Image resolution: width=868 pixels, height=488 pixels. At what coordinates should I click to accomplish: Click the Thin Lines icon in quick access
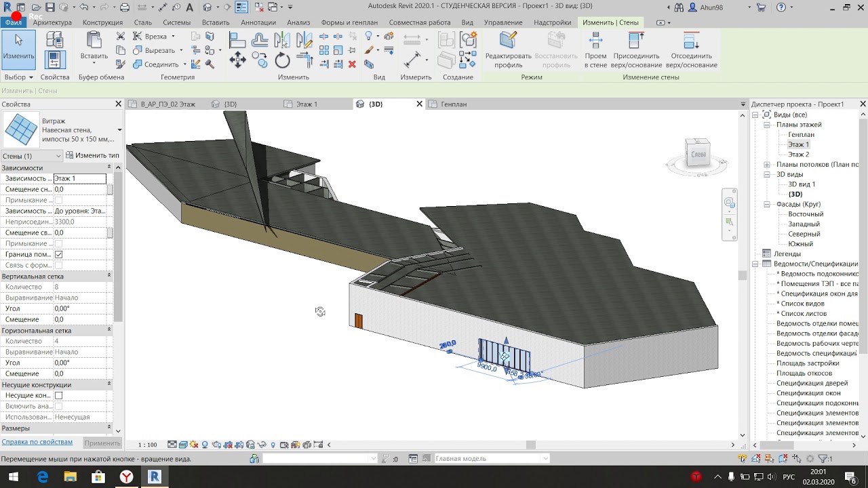(x=241, y=7)
